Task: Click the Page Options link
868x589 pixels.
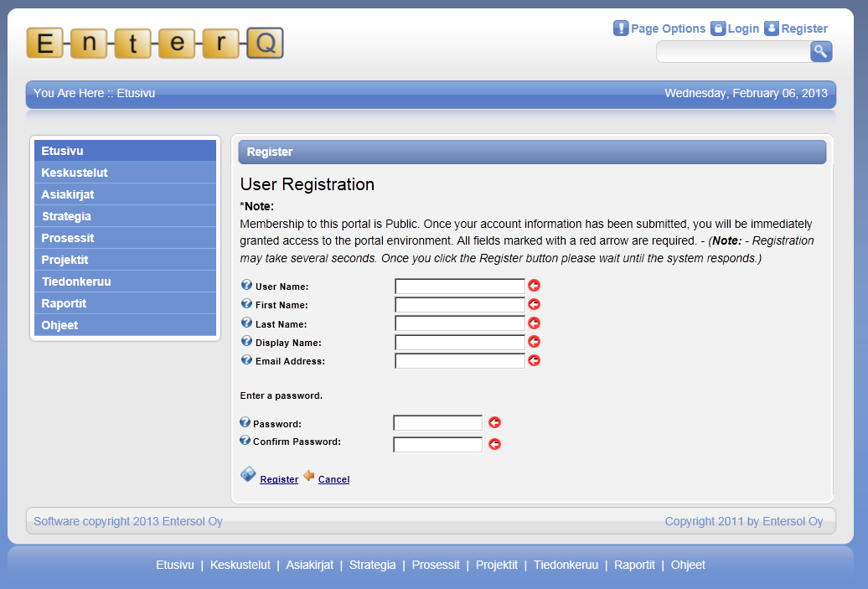Action: tap(668, 28)
